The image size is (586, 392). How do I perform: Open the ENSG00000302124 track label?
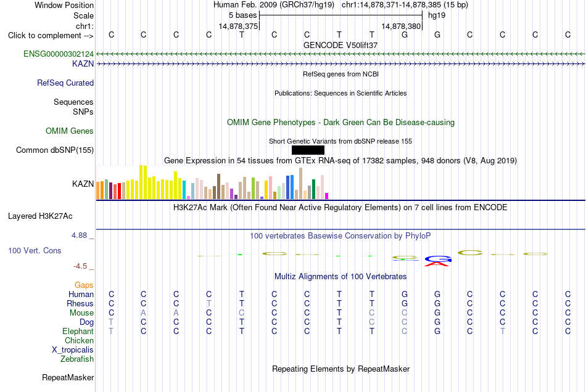click(59, 54)
